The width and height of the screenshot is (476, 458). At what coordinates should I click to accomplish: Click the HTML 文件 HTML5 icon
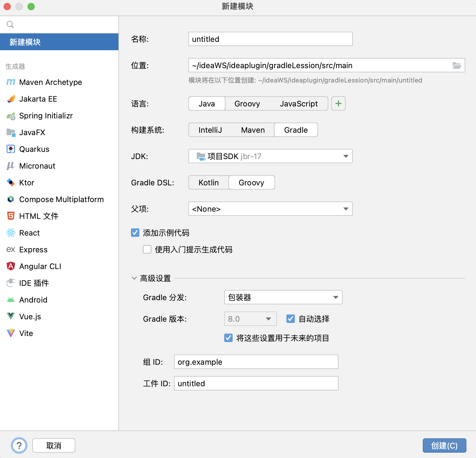pyautogui.click(x=11, y=216)
